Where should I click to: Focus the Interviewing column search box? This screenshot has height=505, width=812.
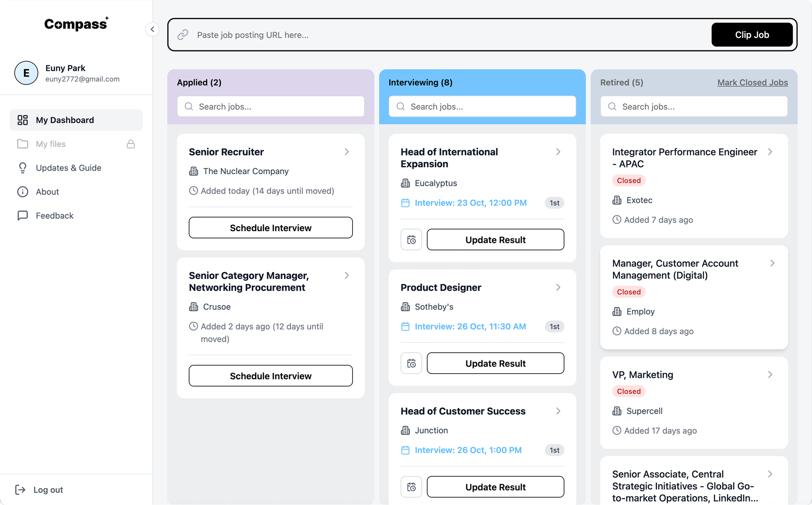[x=482, y=107]
